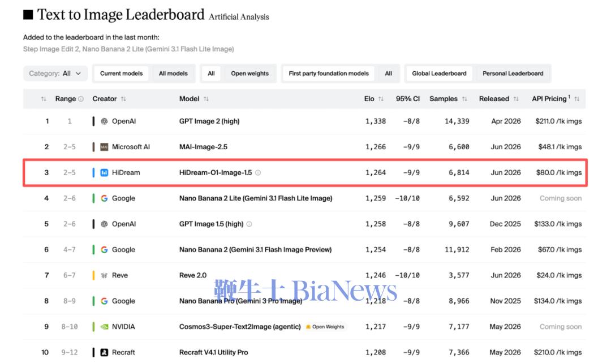The width and height of the screenshot is (611, 364).
Task: Select All next to First party foundation models
Action: (389, 73)
